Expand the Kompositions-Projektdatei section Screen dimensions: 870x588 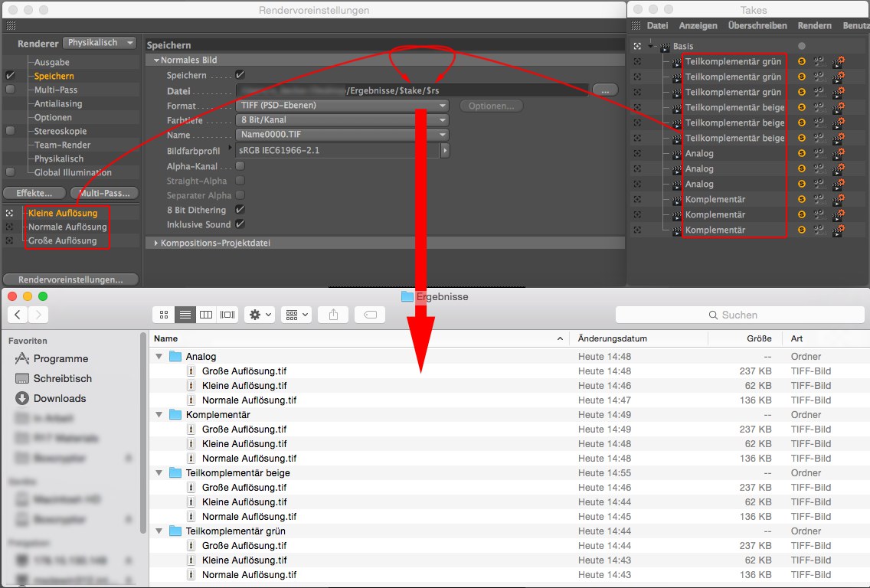(x=155, y=243)
